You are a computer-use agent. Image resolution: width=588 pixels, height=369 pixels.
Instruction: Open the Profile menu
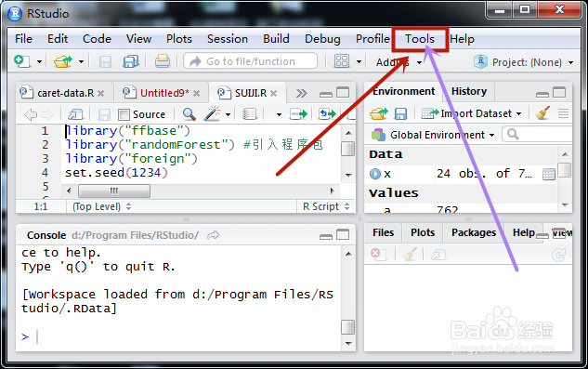[x=372, y=39]
